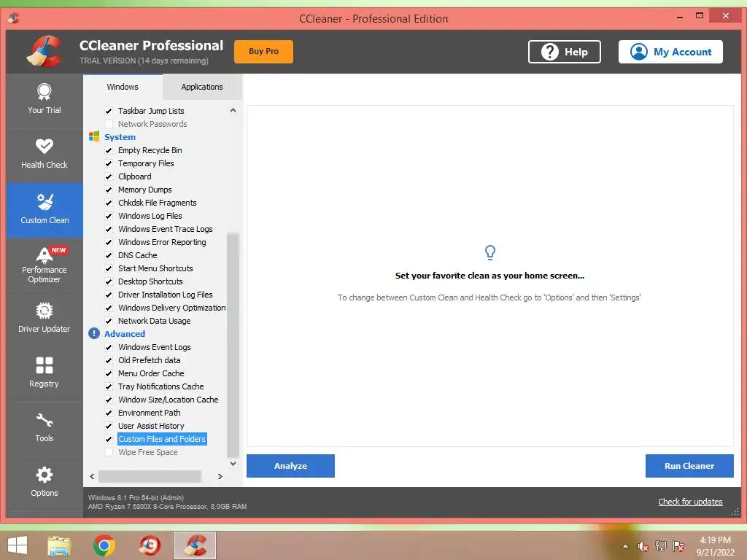The image size is (747, 560).
Task: Click the list scroll down arrow
Action: 233,463
